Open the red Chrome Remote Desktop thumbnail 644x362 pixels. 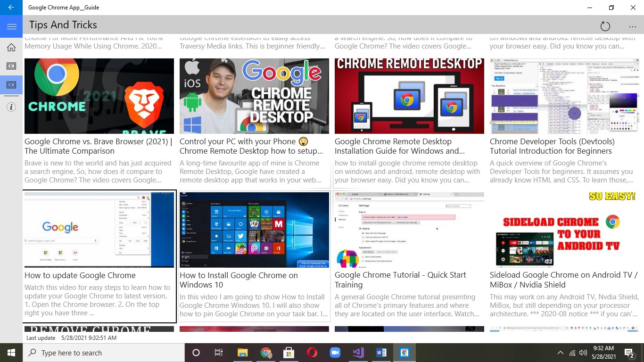point(409,96)
